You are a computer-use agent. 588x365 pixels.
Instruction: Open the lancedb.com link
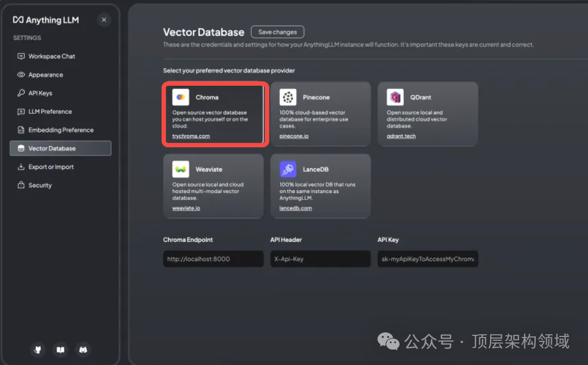coord(296,208)
